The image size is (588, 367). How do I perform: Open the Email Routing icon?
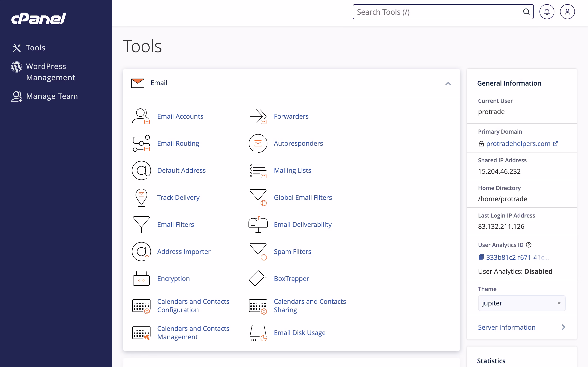pos(141,143)
